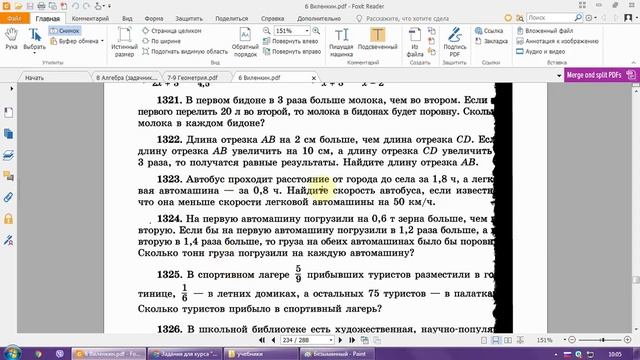Open the Attachments paperclip panel

pyautogui.click(x=9, y=198)
